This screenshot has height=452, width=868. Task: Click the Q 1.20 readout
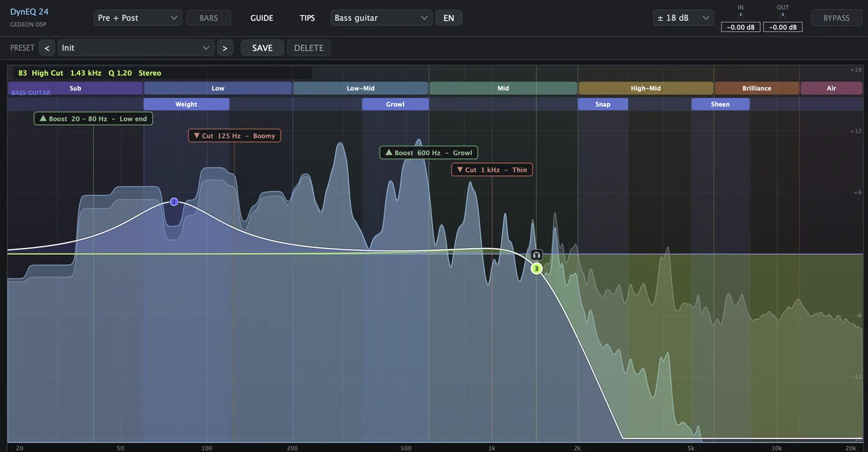tap(120, 73)
